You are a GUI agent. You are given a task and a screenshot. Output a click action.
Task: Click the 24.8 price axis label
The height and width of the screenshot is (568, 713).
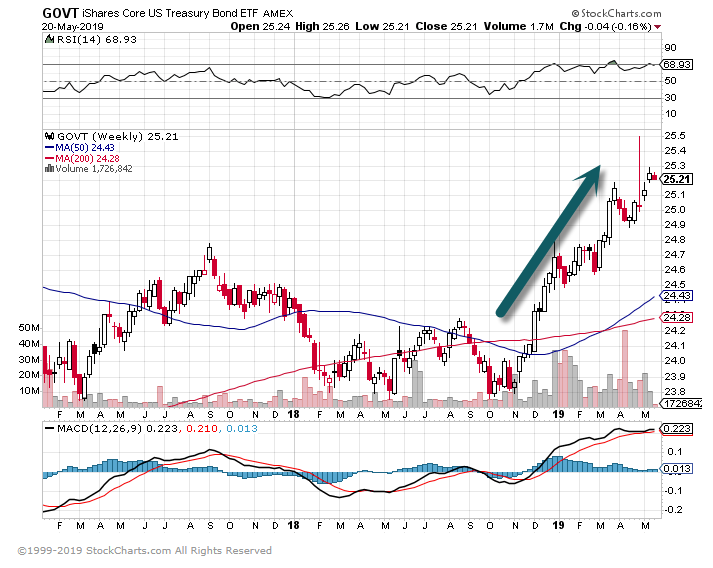pyautogui.click(x=674, y=240)
